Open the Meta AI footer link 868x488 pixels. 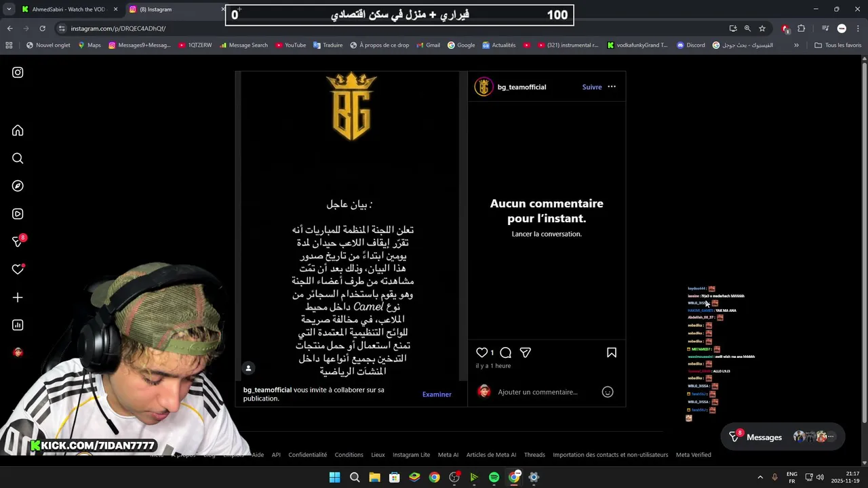pos(448,455)
